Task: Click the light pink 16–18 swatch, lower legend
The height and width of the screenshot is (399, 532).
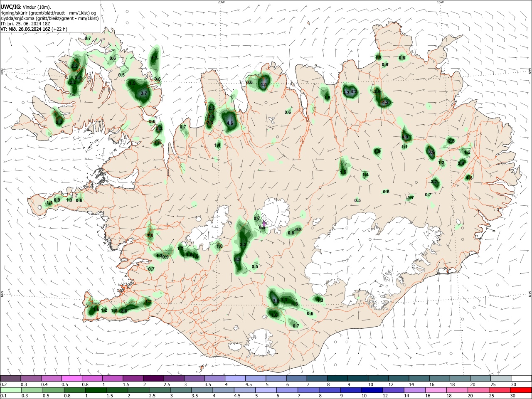Action: tap(436, 390)
